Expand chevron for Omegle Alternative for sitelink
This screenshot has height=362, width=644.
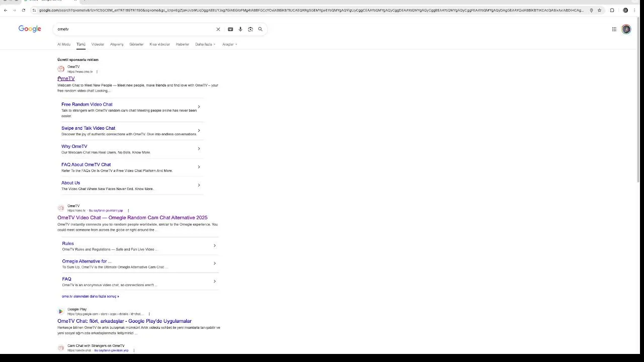point(214,263)
